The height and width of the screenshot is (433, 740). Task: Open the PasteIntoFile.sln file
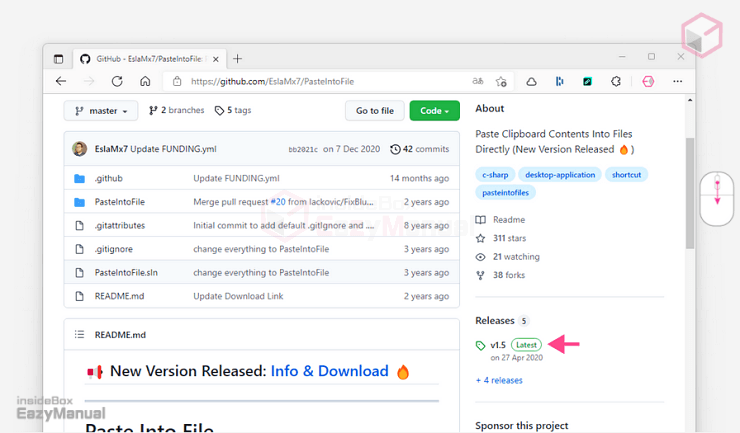click(x=126, y=272)
